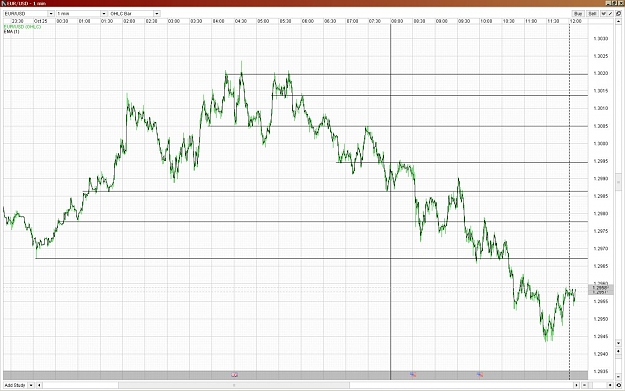Click the Oct 25 date label
This screenshot has width=625, height=391.
(40, 21)
